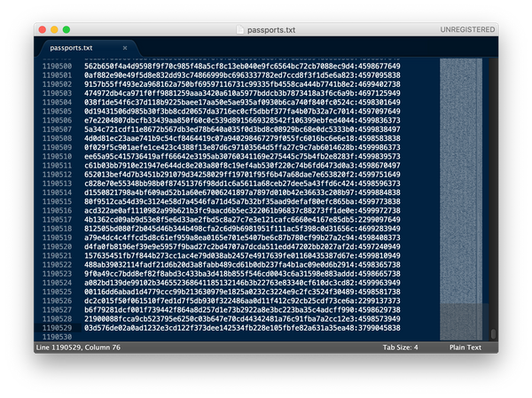This screenshot has width=532, height=398.
Task: Click the UNREGISTERED label
Action: point(467,30)
